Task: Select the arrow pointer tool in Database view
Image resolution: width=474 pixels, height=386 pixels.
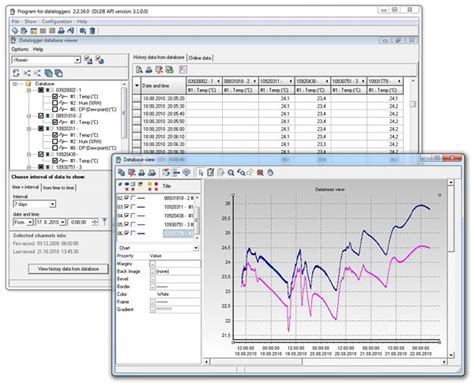Action: tap(200, 172)
